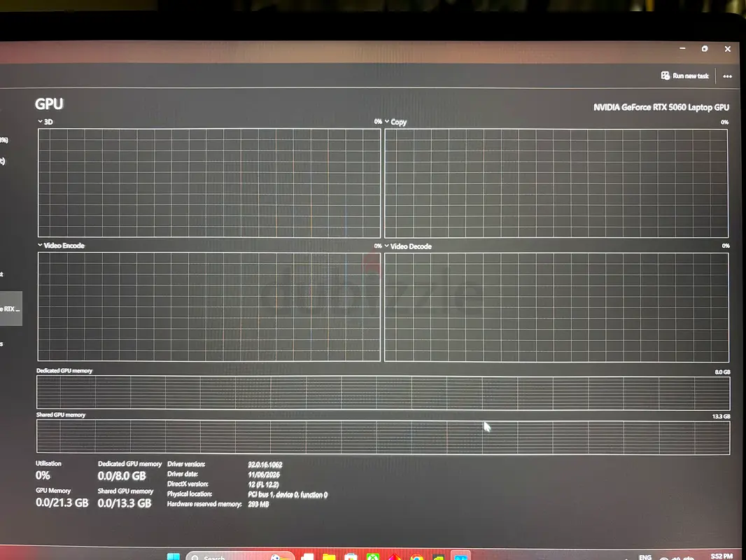Click the GPU heading title
746x560 pixels.
49,104
